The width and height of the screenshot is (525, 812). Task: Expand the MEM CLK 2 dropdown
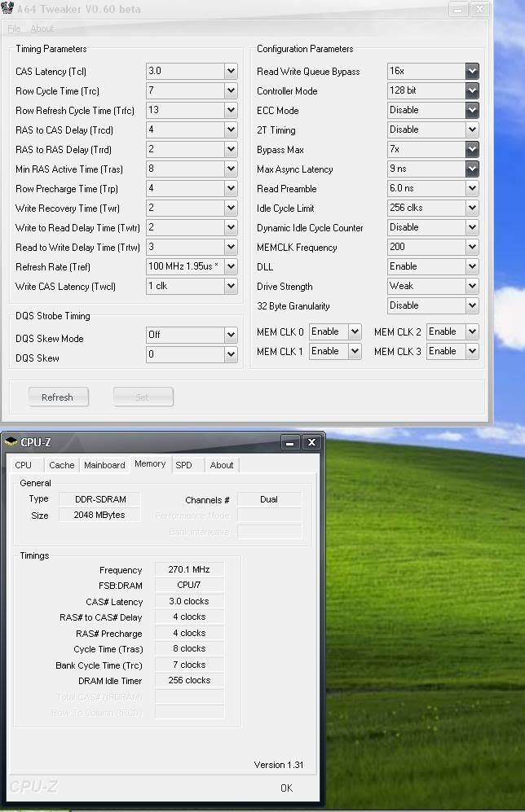pyautogui.click(x=472, y=331)
